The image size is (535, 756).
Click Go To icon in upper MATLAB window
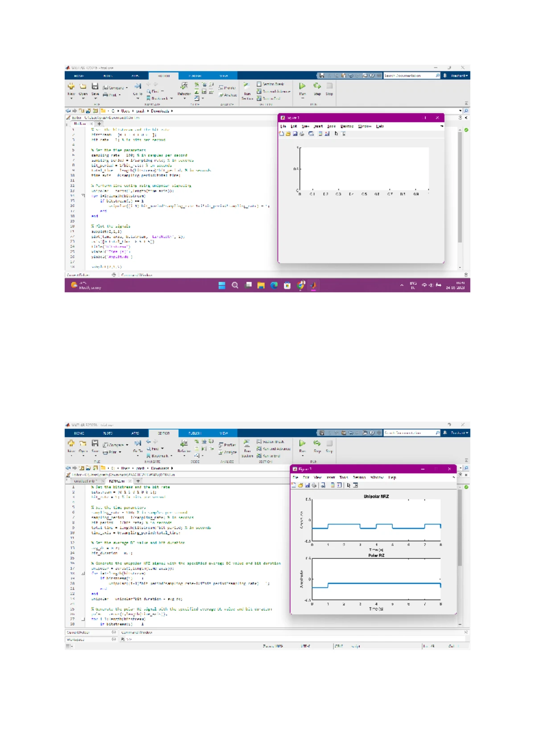point(138,86)
